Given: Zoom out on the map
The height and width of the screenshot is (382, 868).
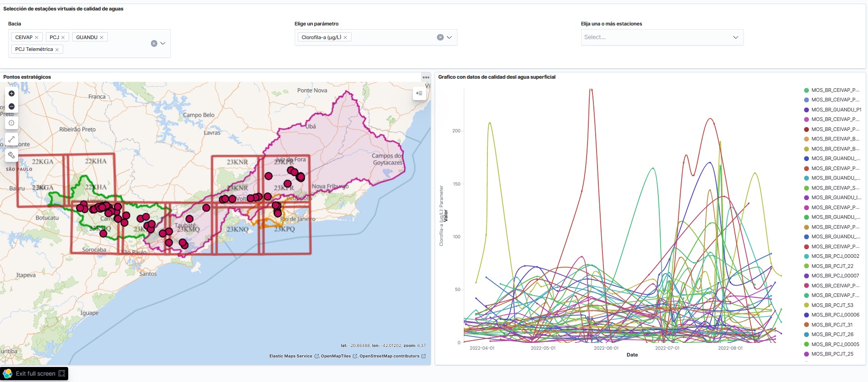Looking at the screenshot, I should click(x=12, y=106).
